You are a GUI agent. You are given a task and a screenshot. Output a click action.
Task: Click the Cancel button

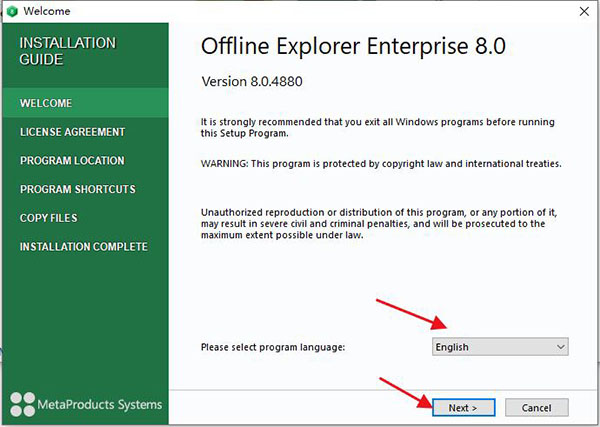[x=536, y=407]
